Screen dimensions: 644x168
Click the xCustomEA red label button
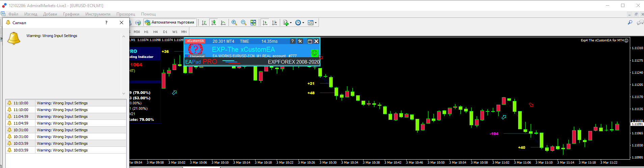pyautogui.click(x=195, y=41)
